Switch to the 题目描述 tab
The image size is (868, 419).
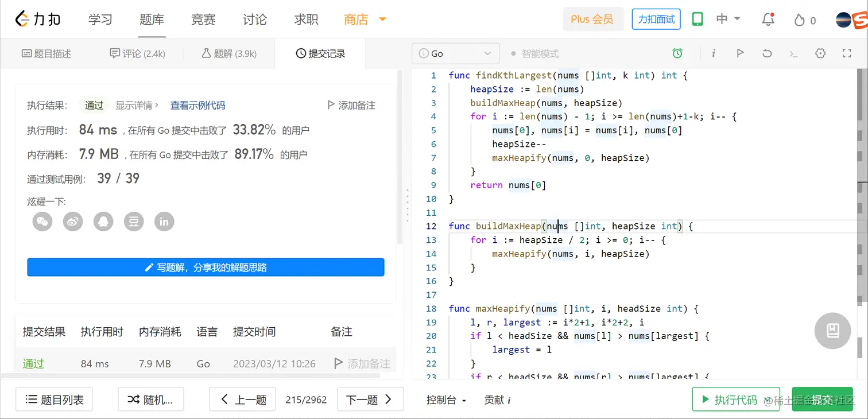pos(46,53)
